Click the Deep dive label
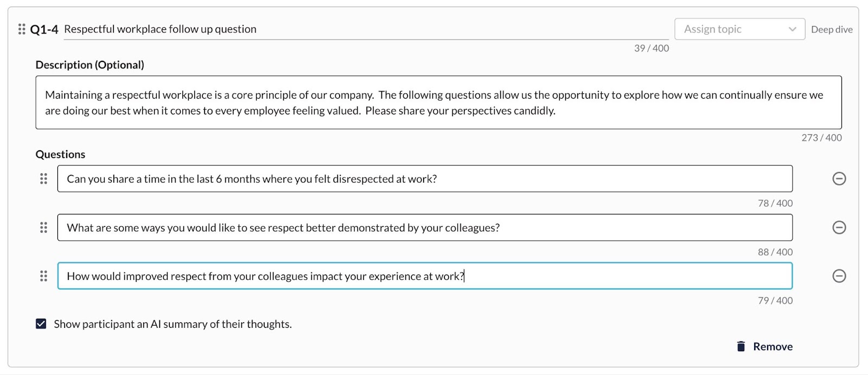Image resolution: width=868 pixels, height=375 pixels. tap(832, 29)
